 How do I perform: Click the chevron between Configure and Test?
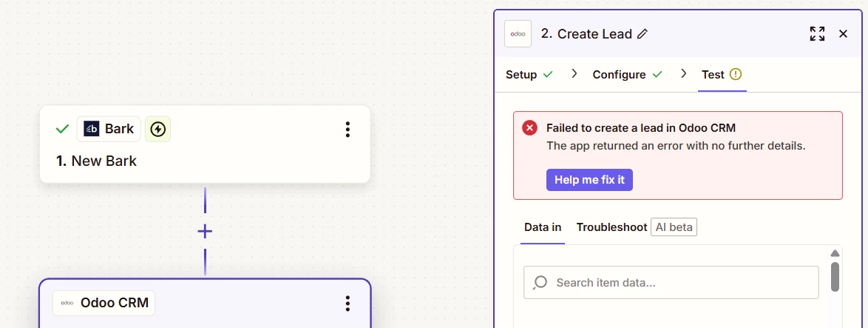pos(684,73)
